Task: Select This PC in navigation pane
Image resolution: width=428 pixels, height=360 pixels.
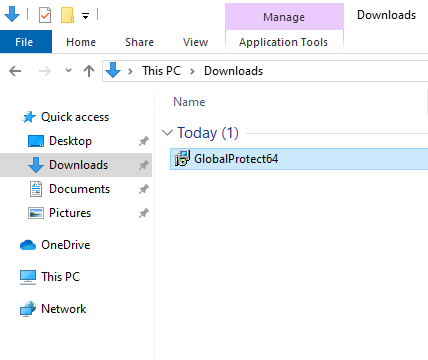Action: pyautogui.click(x=61, y=277)
